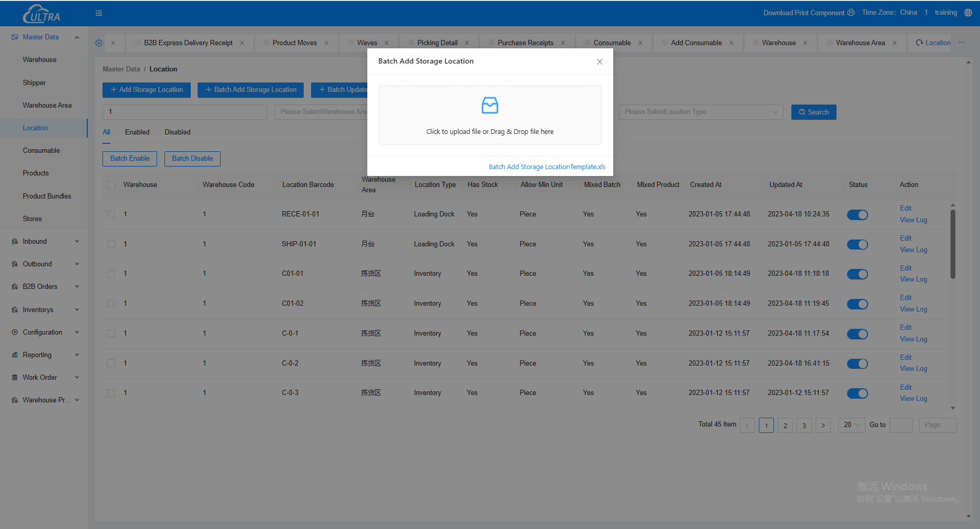Toggle status switch for C-0-1

coord(857,334)
